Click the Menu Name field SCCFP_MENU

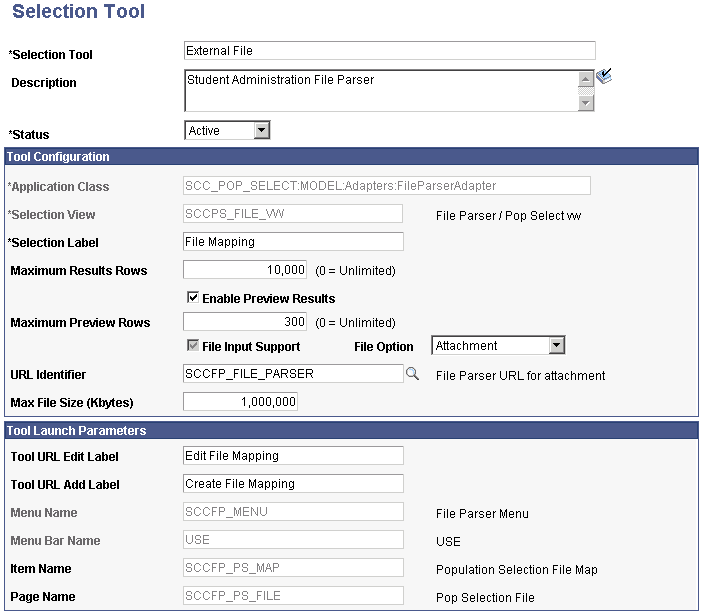click(293, 511)
